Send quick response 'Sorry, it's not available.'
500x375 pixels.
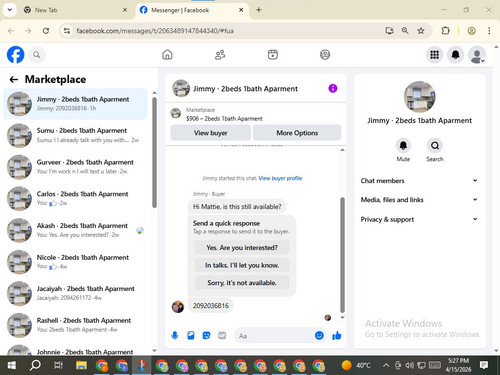242,283
